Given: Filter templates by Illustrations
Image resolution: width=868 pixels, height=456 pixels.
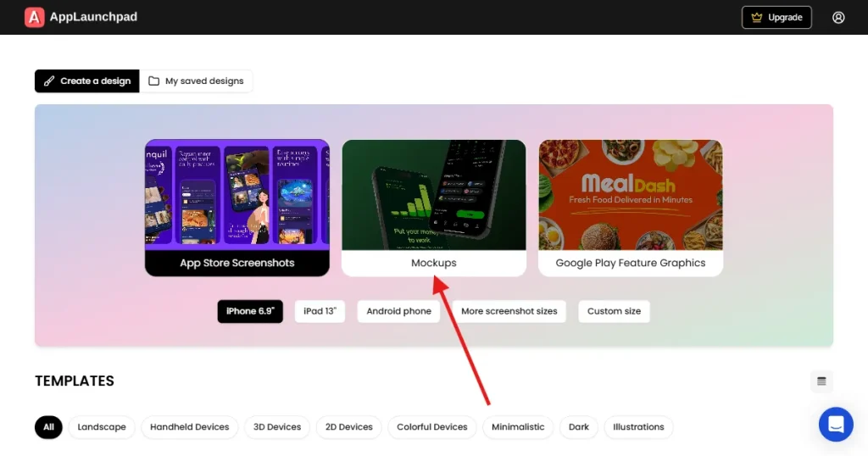Looking at the screenshot, I should [x=638, y=426].
